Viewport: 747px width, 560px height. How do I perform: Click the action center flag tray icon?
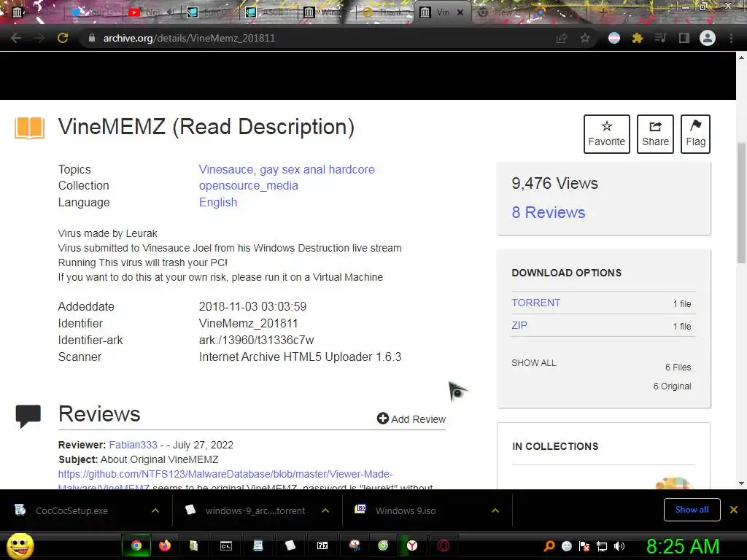tap(584, 546)
